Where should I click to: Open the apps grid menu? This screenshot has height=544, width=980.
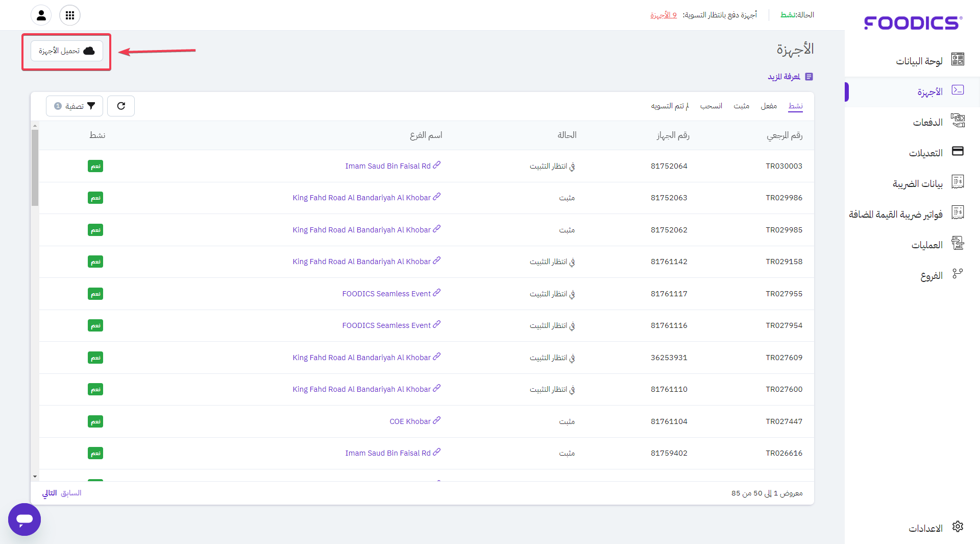[70, 15]
